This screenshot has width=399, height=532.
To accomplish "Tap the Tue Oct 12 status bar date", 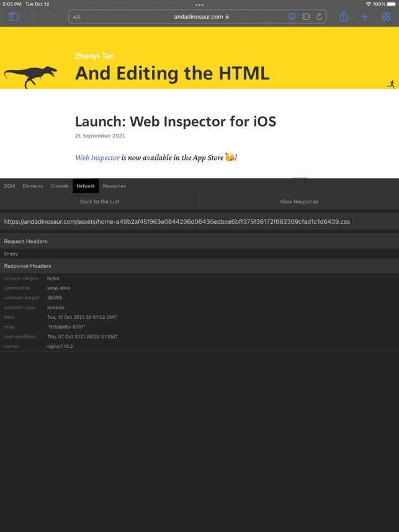I will pos(37,4).
